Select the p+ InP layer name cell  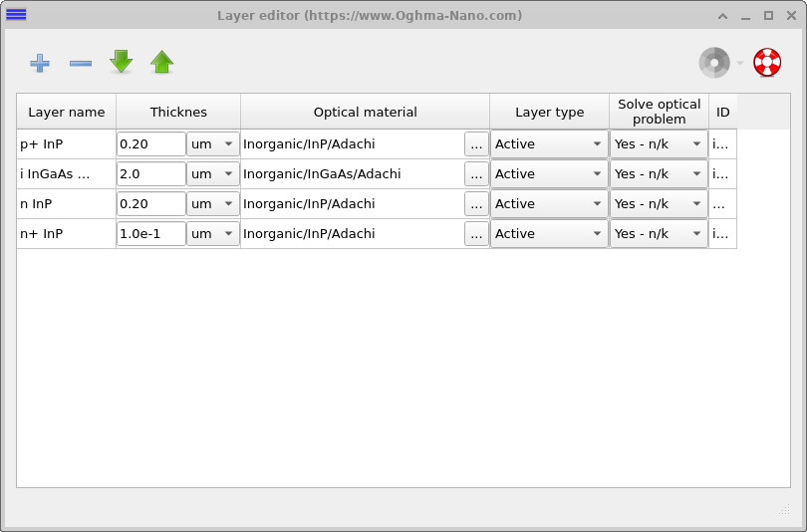point(67,144)
